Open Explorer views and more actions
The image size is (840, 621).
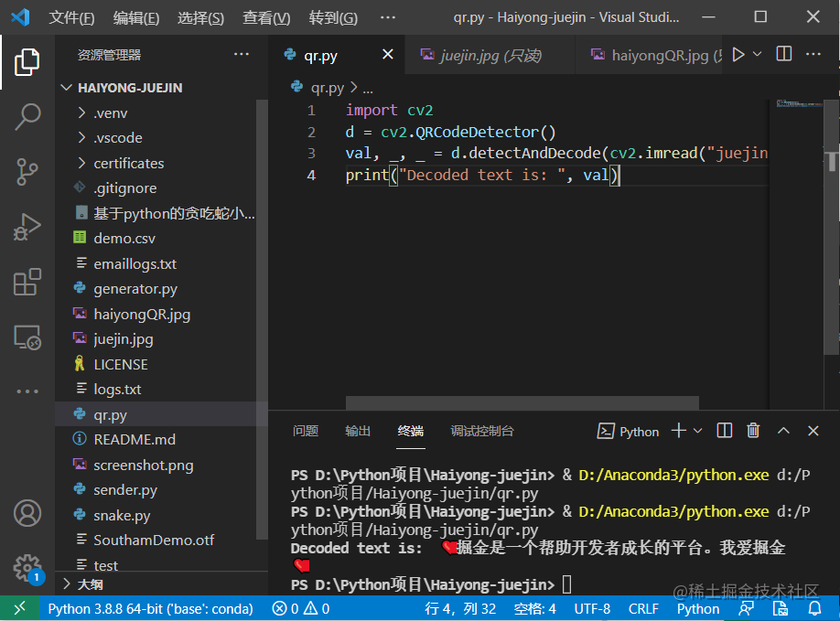point(241,54)
